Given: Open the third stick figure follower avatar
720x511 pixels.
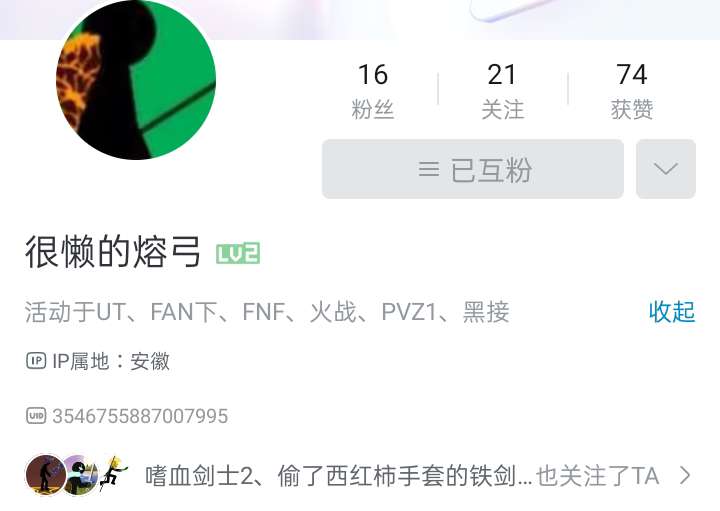Looking at the screenshot, I should [x=112, y=475].
